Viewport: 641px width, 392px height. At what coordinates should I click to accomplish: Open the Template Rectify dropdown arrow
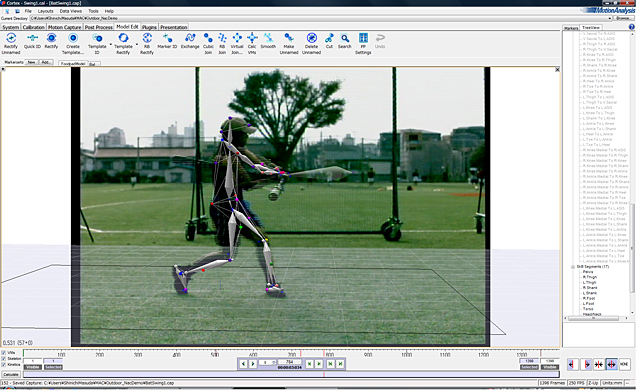point(137,44)
